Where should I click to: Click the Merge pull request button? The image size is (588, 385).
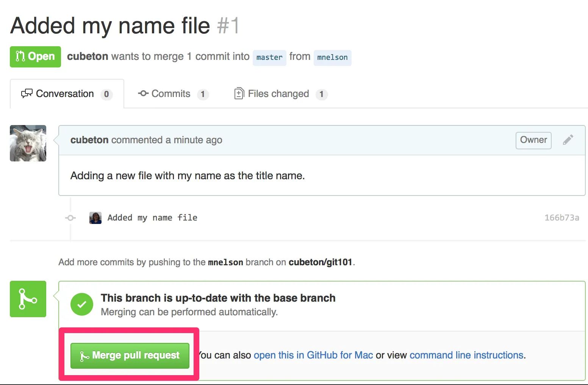point(130,355)
